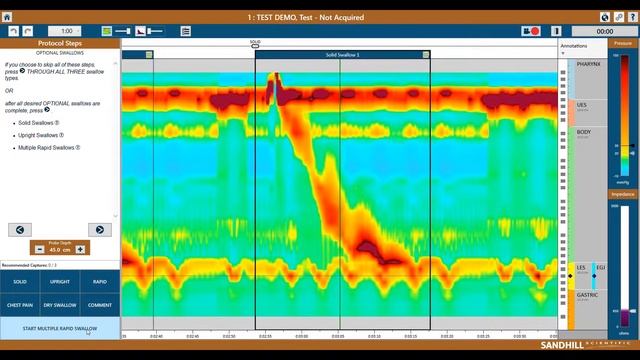This screenshot has width=640, height=360.
Task: Click the Multiple Rapid Swallows list item
Action: (x=49, y=148)
